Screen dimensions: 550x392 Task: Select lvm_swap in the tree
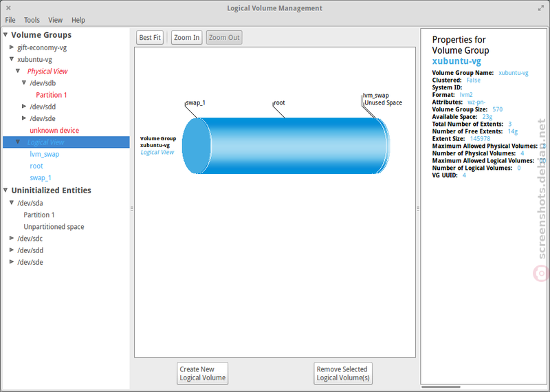pyautogui.click(x=45, y=154)
